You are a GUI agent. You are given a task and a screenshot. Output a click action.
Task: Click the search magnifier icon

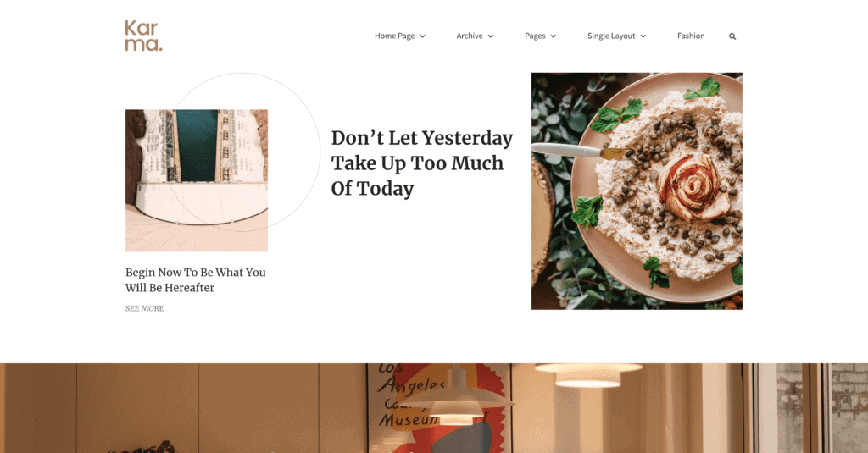click(732, 36)
